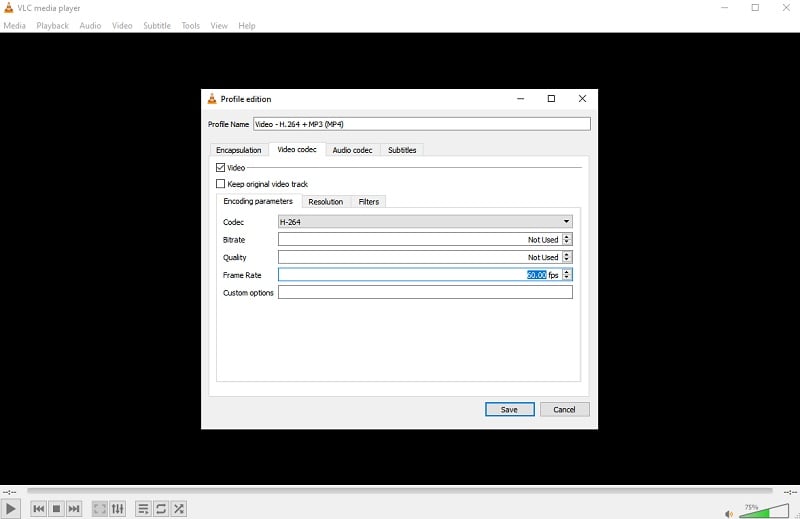Open the Filters sub-tab
800x519 pixels.
click(x=368, y=202)
